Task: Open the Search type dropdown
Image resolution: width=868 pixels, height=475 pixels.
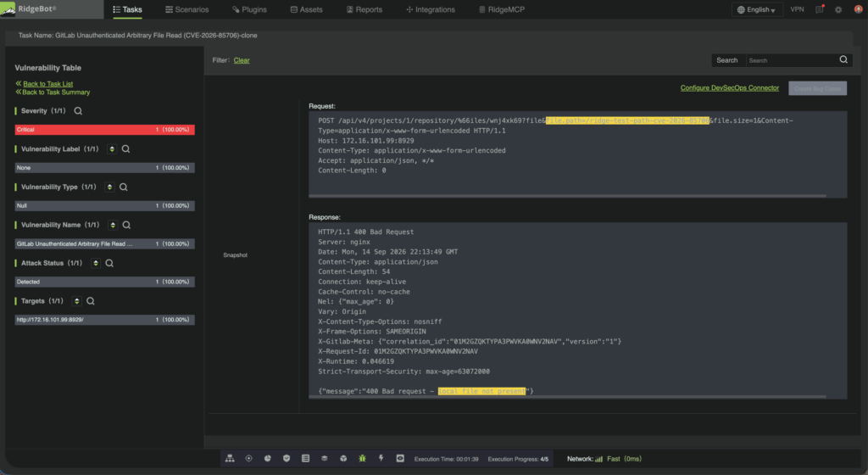Action: 727,60
